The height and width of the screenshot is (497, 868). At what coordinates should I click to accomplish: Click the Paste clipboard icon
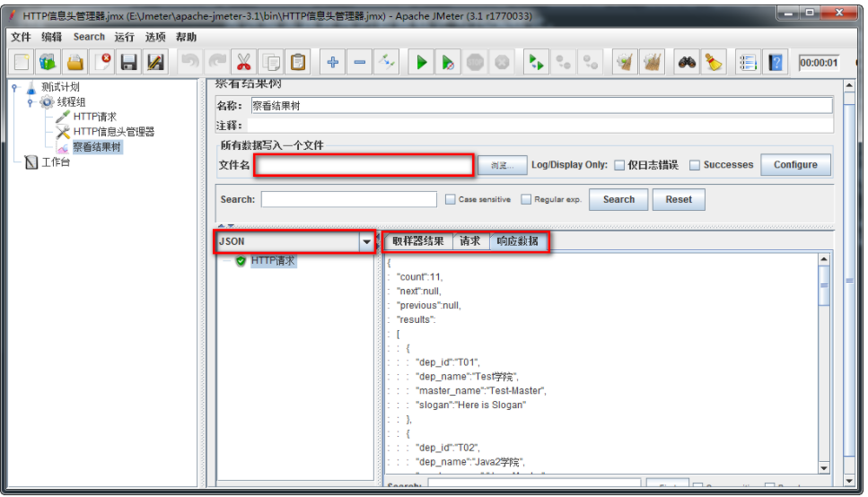pos(298,62)
